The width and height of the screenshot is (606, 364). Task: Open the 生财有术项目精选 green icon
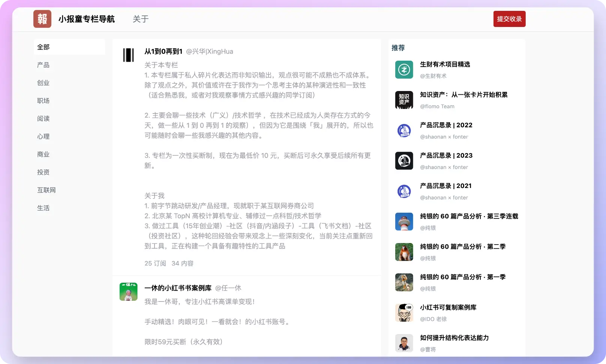point(404,70)
